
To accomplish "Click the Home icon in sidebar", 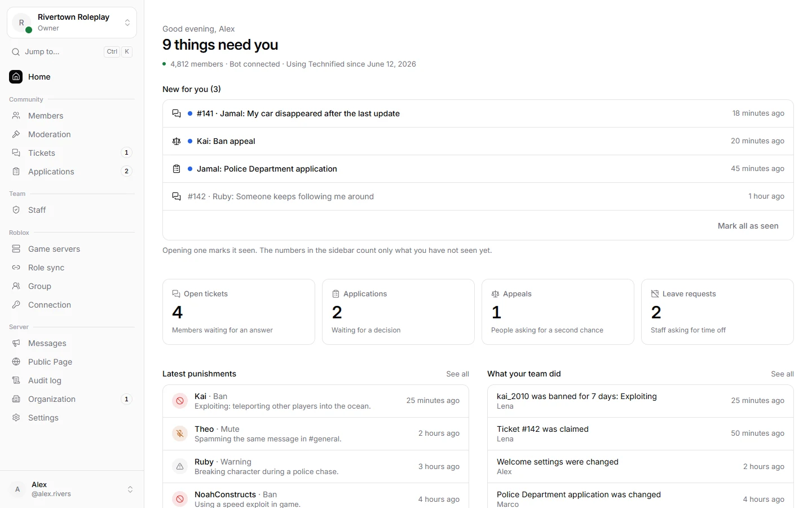I will click(16, 77).
